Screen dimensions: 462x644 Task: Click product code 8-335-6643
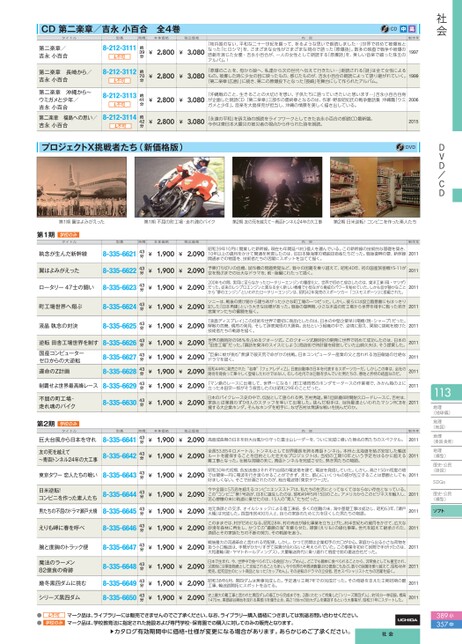[x=120, y=475]
